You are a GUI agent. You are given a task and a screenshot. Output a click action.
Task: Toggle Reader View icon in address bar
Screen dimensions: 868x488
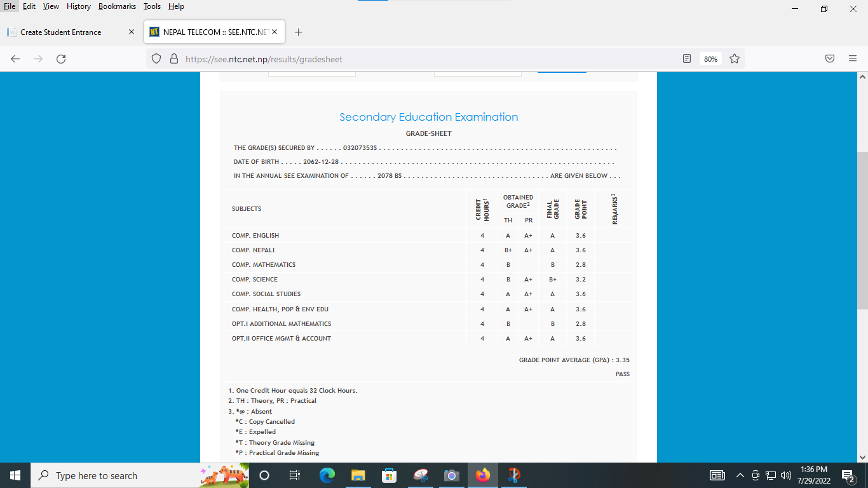click(x=687, y=59)
